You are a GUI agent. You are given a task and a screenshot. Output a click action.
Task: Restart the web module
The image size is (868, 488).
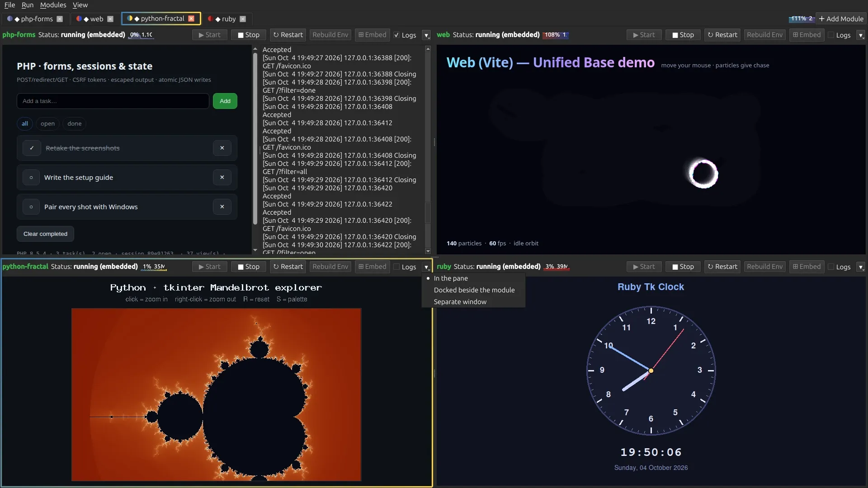[722, 35]
